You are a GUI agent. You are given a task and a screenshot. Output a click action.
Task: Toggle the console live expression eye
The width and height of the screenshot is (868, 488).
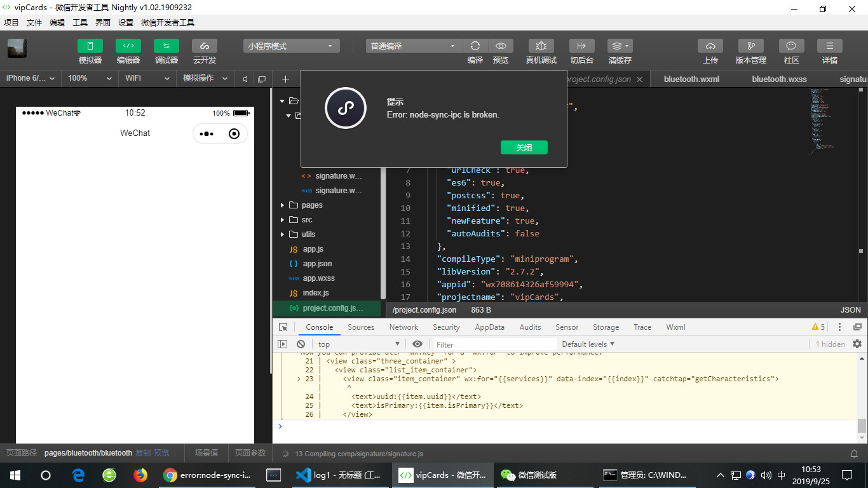click(x=417, y=344)
